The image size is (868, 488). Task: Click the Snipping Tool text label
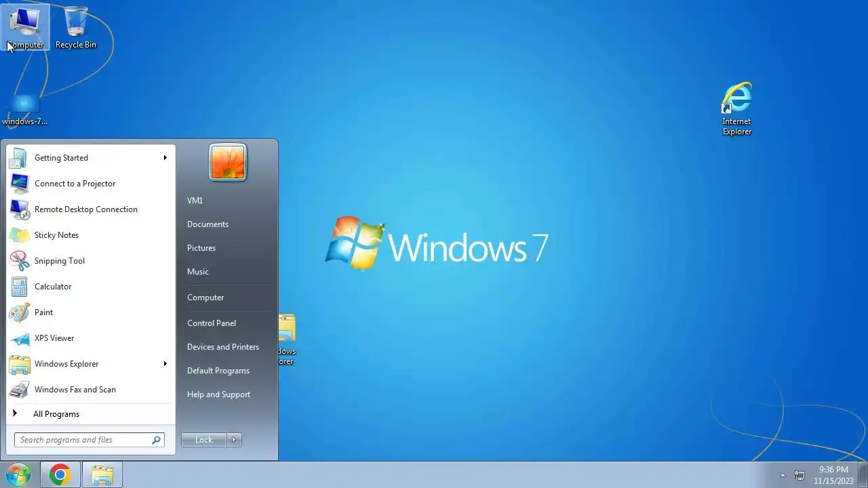(x=60, y=261)
